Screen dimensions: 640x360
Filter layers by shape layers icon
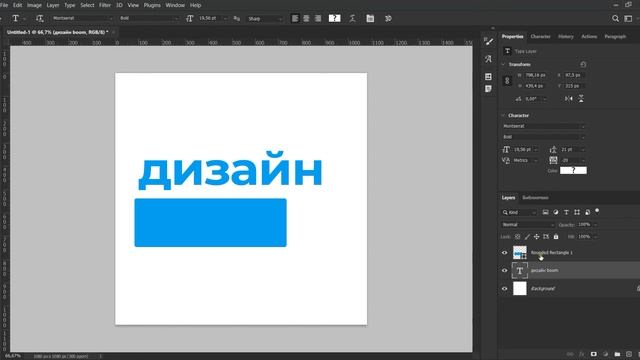click(577, 212)
